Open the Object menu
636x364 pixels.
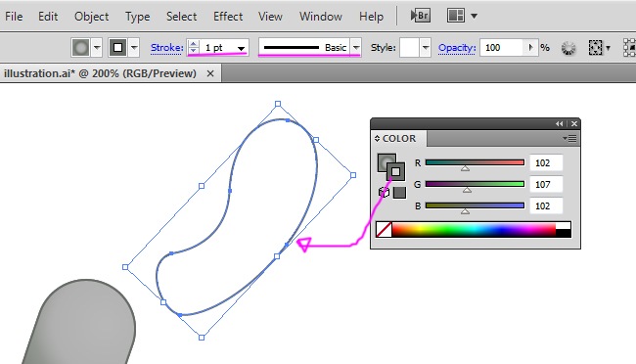pyautogui.click(x=91, y=17)
